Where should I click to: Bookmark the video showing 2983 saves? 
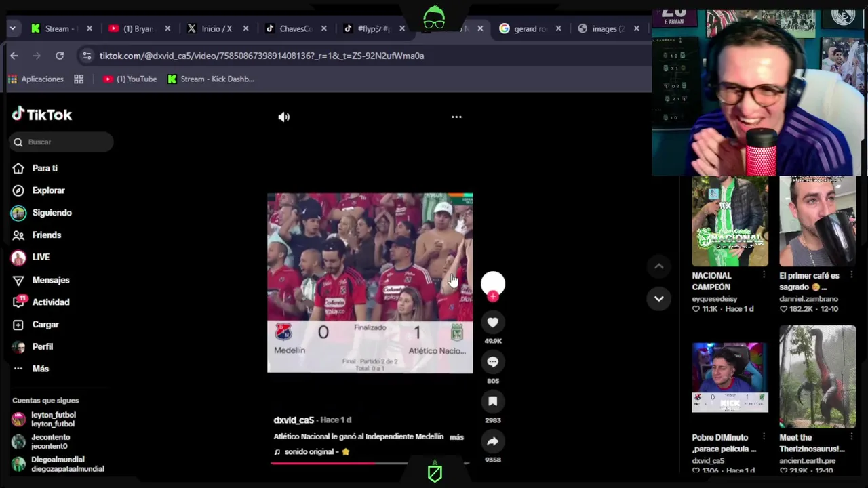coord(493,401)
